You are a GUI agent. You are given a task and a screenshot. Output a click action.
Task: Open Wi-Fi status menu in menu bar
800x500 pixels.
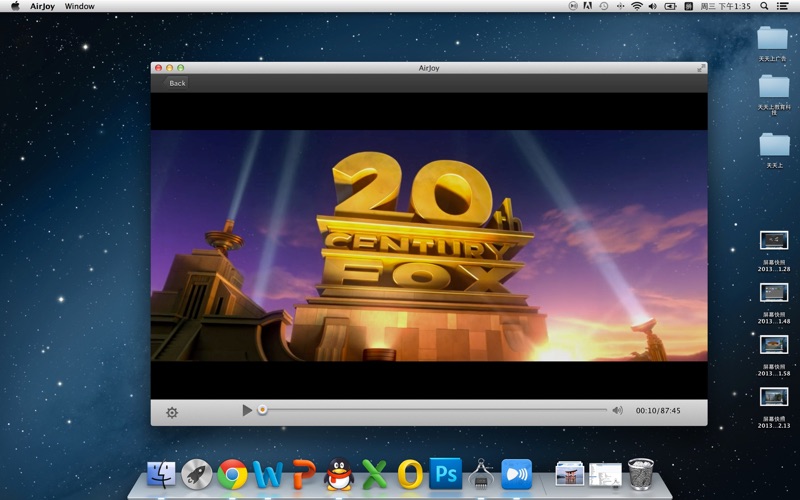click(x=637, y=6)
